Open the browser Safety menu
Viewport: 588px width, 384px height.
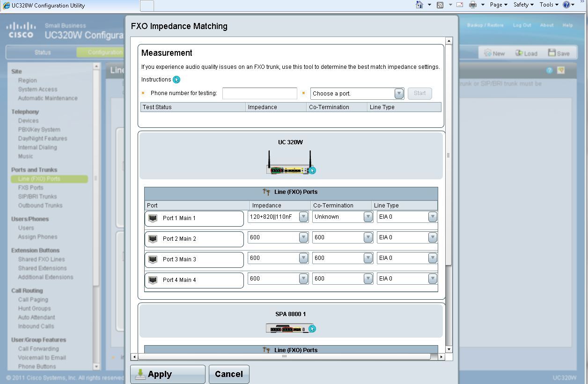[523, 5]
